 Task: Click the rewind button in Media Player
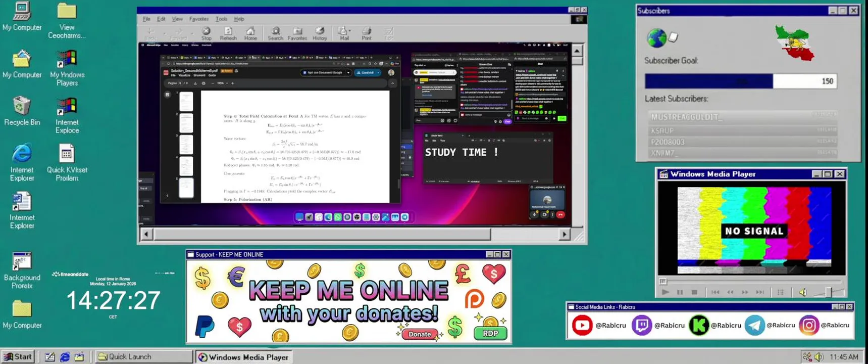730,292
